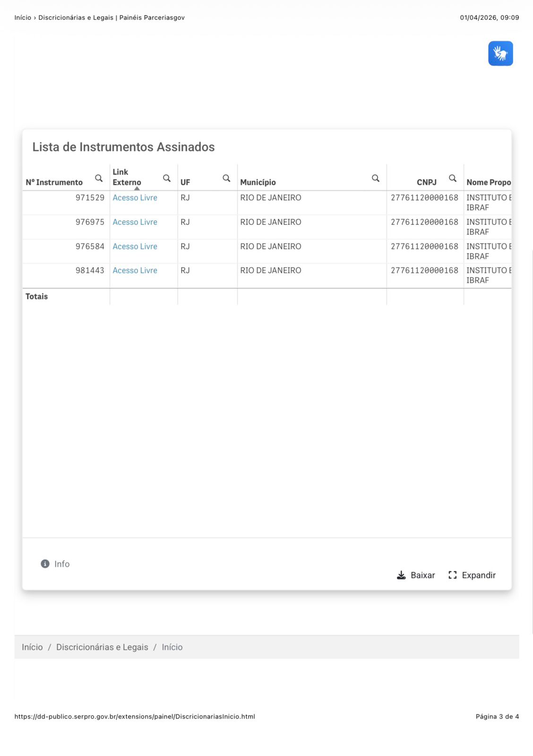Expand the table with Expandir button

point(472,575)
